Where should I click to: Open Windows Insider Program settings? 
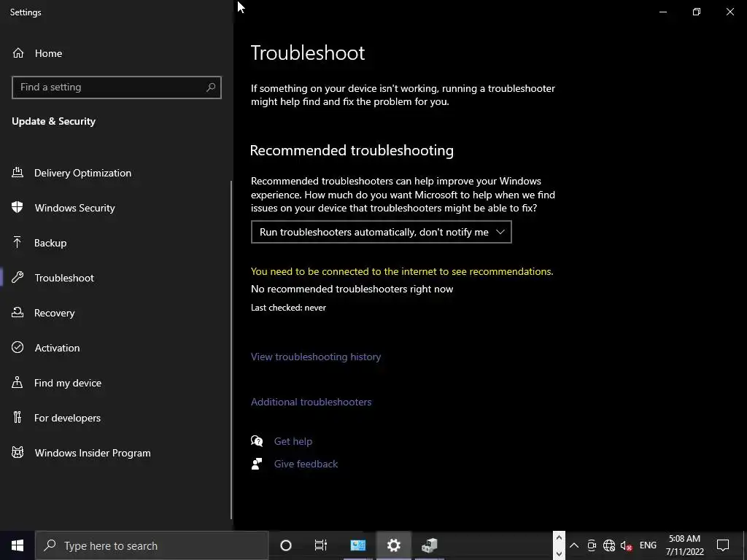(x=115, y=453)
